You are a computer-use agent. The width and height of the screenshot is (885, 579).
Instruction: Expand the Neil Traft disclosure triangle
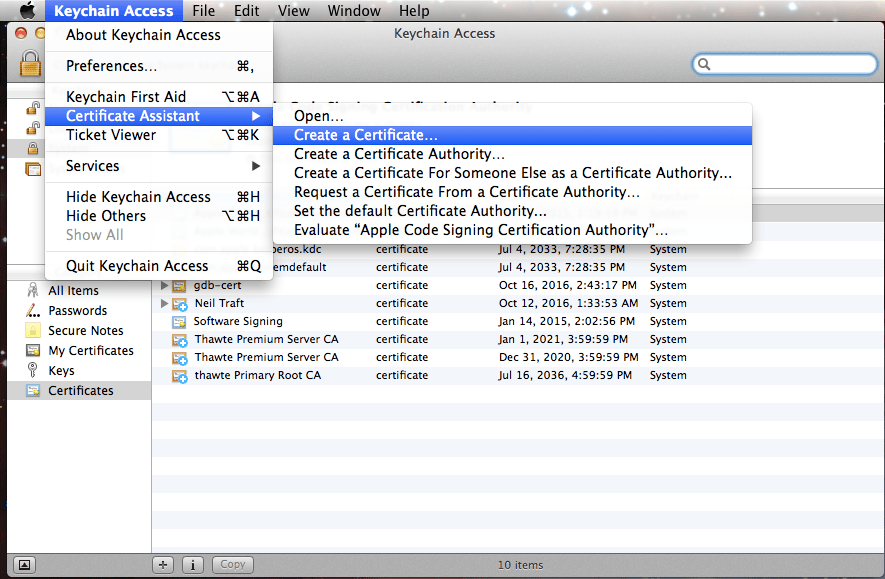pyautogui.click(x=164, y=304)
